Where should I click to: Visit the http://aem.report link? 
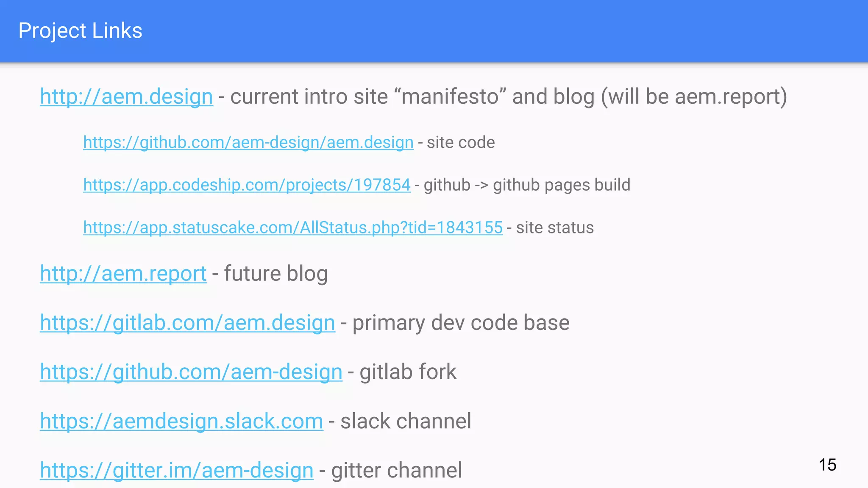coord(123,274)
